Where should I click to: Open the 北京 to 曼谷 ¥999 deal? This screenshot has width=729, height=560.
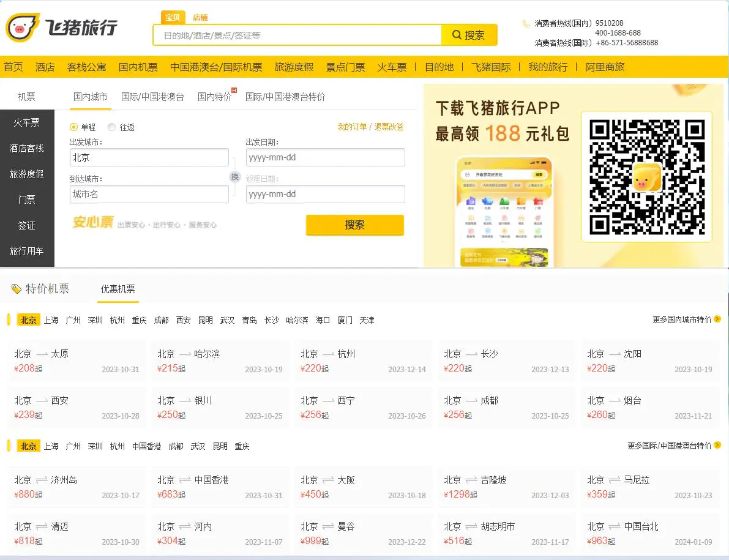364,534
